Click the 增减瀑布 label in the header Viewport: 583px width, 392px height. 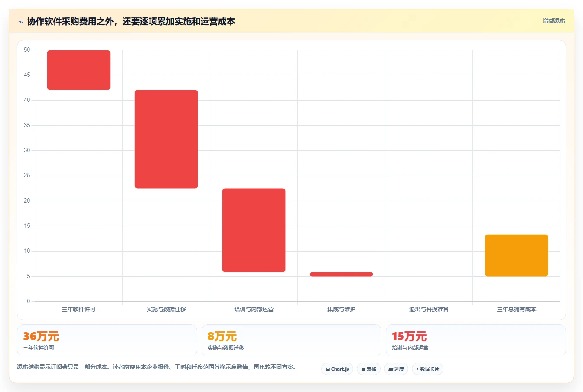[x=554, y=21]
